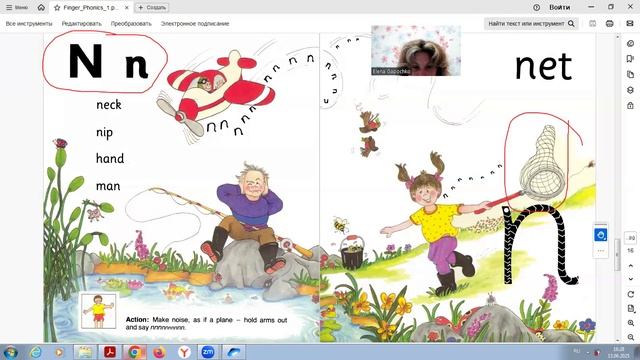Click the rotate page icon

click(631, 294)
